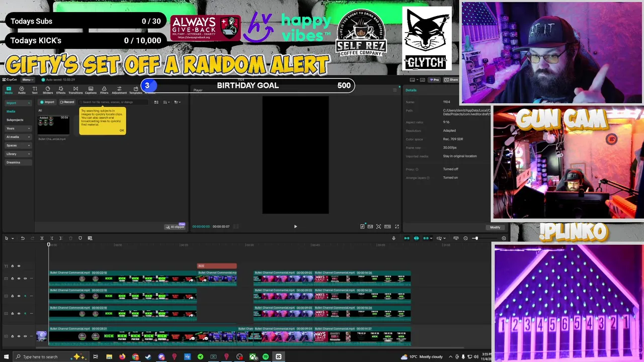The image size is (644, 362).
Task: Toggle the main track magnet
Action: coord(407,238)
